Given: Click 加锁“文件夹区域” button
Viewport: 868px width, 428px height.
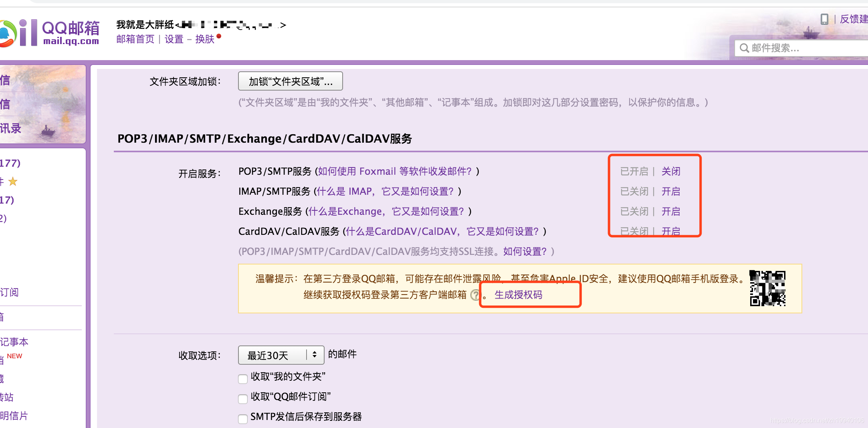Looking at the screenshot, I should tap(291, 81).
